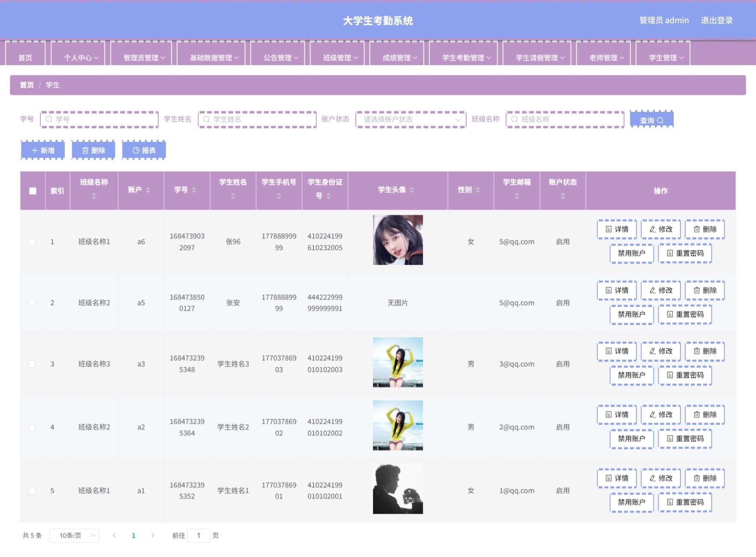The height and width of the screenshot is (557, 756).
Task: Sort by 性别 column arrows
Action: click(x=478, y=190)
